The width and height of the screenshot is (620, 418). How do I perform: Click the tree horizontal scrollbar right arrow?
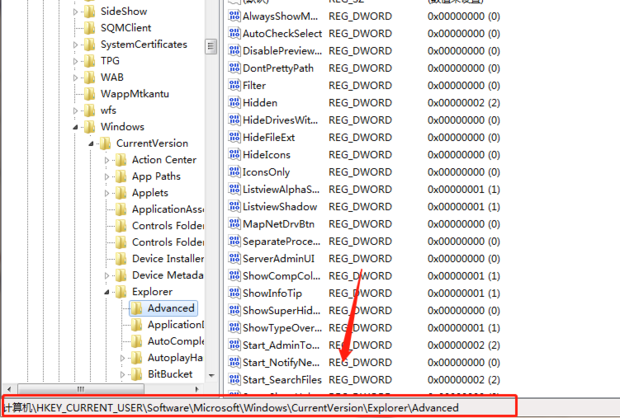point(197,389)
